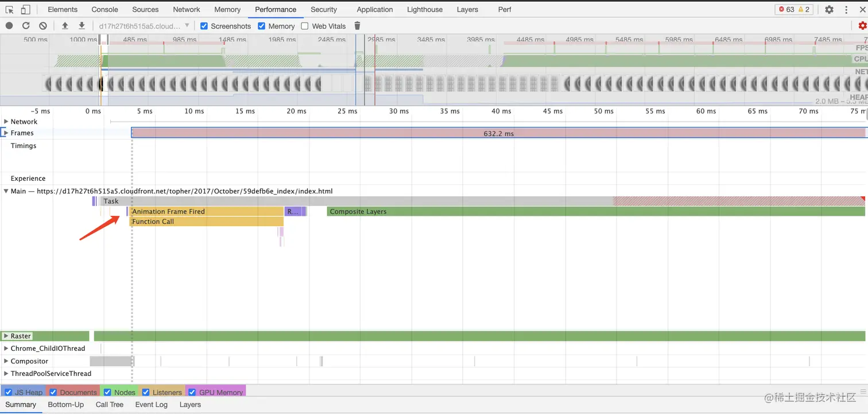
Task: Switch to the Console tab
Action: tap(105, 10)
